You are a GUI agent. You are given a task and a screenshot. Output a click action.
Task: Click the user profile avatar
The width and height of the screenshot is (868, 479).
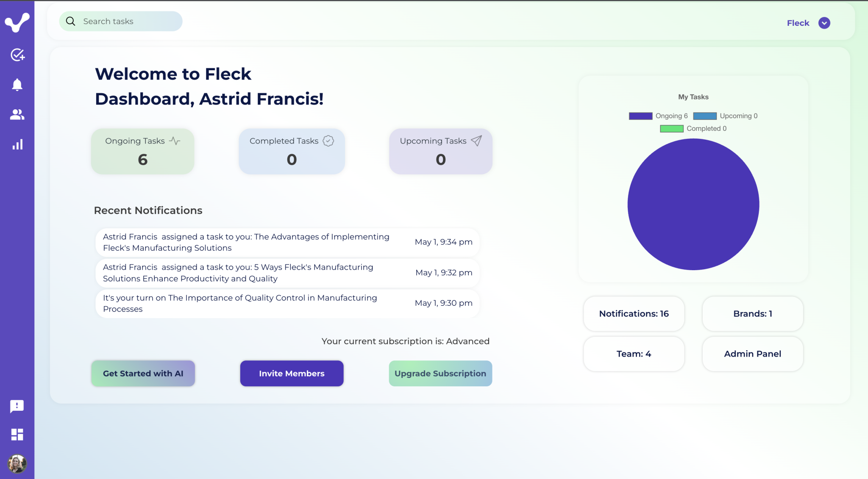(x=17, y=464)
